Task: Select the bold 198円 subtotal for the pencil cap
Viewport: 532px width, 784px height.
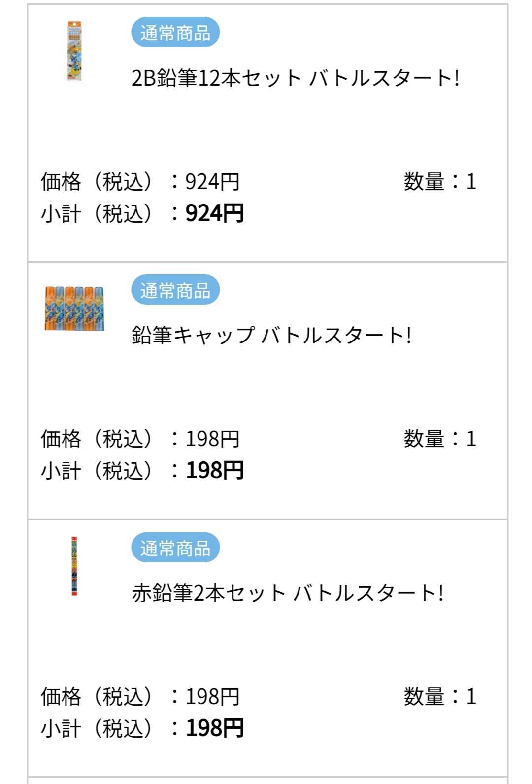Action: click(x=215, y=471)
